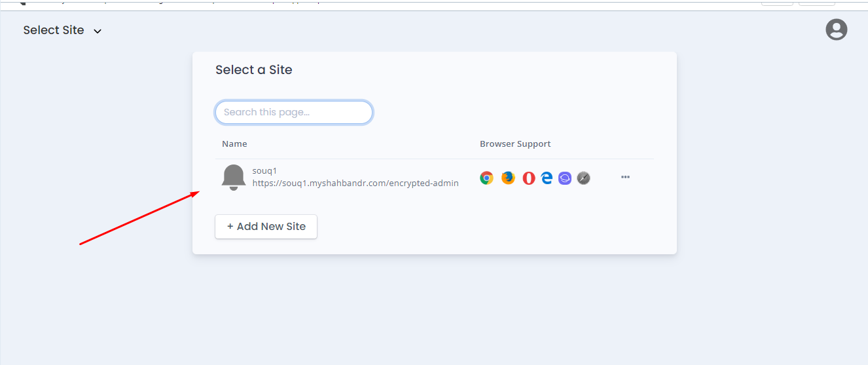Screen dimensions: 868x365
Task: Click the notification bell icon for souq1
Action: click(234, 177)
